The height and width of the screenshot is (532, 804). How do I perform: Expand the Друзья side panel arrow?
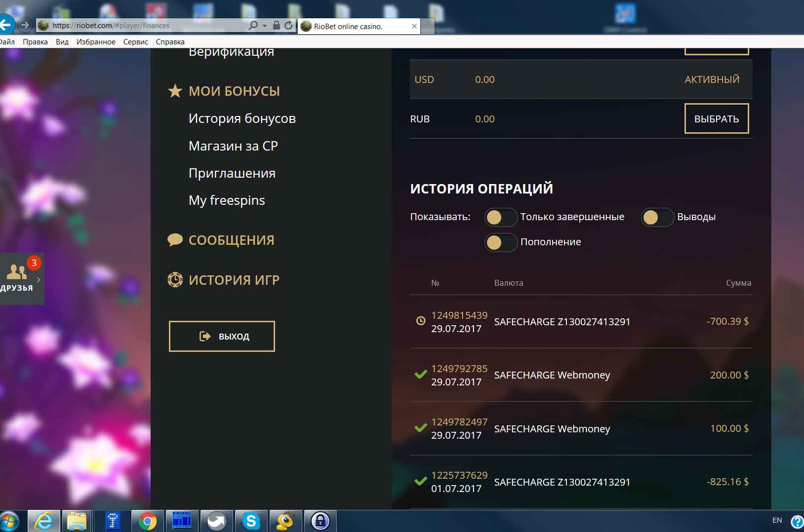pos(39,279)
